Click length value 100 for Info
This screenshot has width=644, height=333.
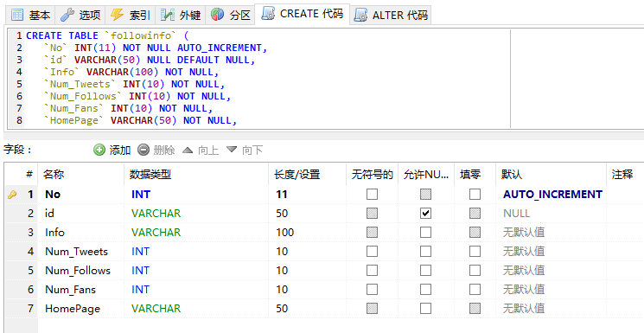pyautogui.click(x=285, y=233)
